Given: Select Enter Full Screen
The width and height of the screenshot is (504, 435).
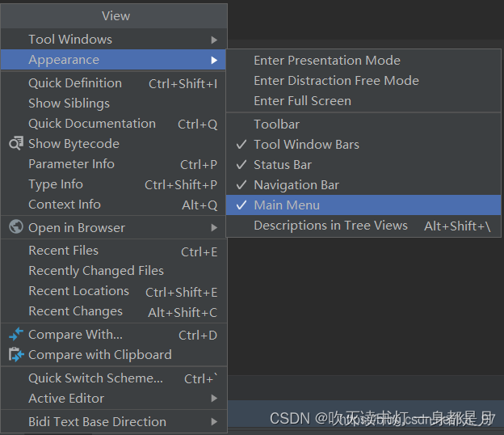Looking at the screenshot, I should [363, 101].
